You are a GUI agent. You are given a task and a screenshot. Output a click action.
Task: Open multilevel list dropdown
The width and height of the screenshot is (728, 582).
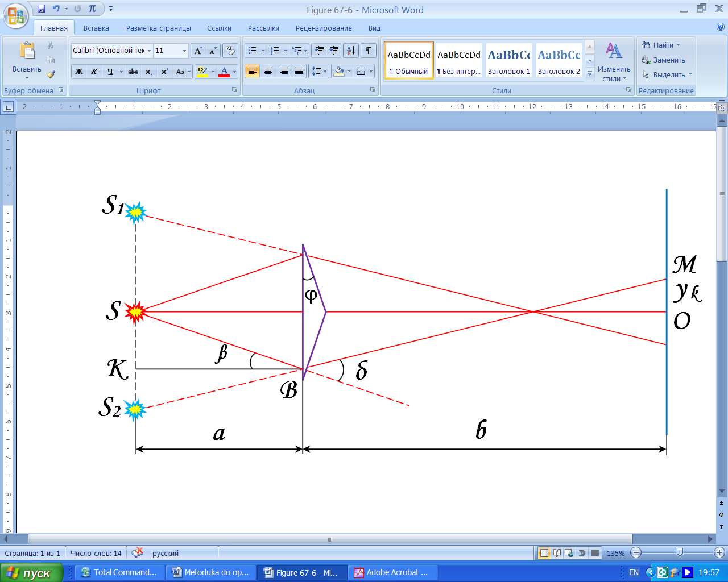(306, 51)
